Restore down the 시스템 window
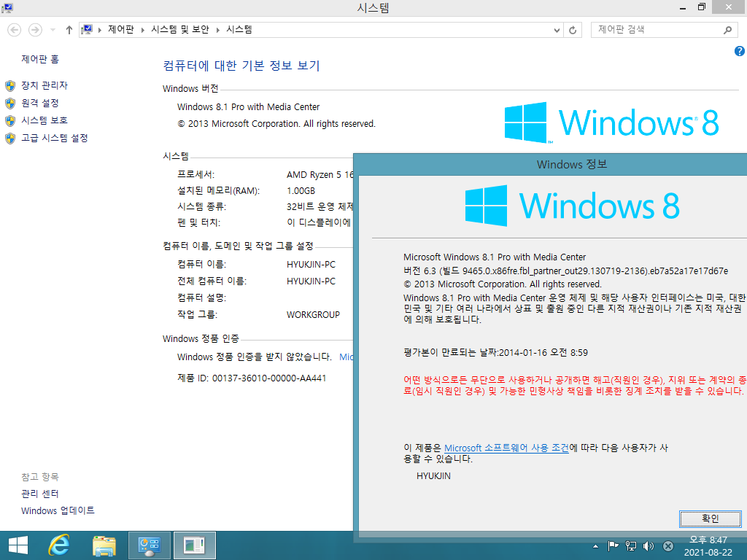747x560 pixels. click(701, 7)
